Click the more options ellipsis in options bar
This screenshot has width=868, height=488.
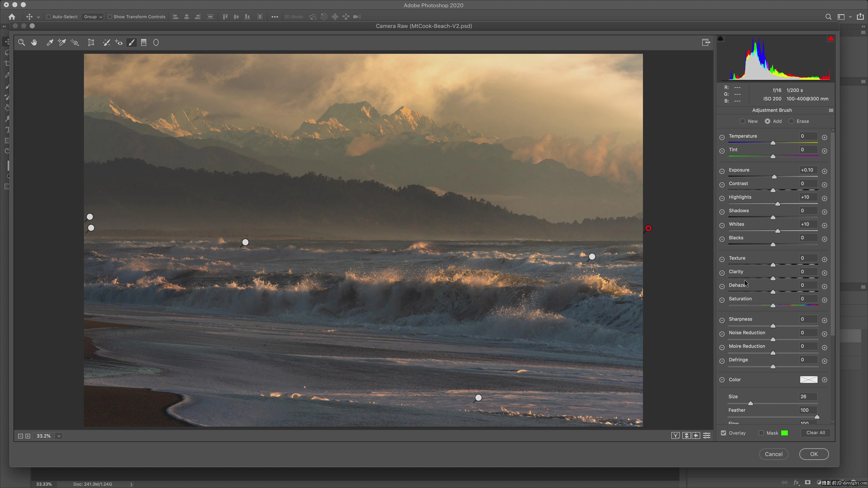point(275,17)
